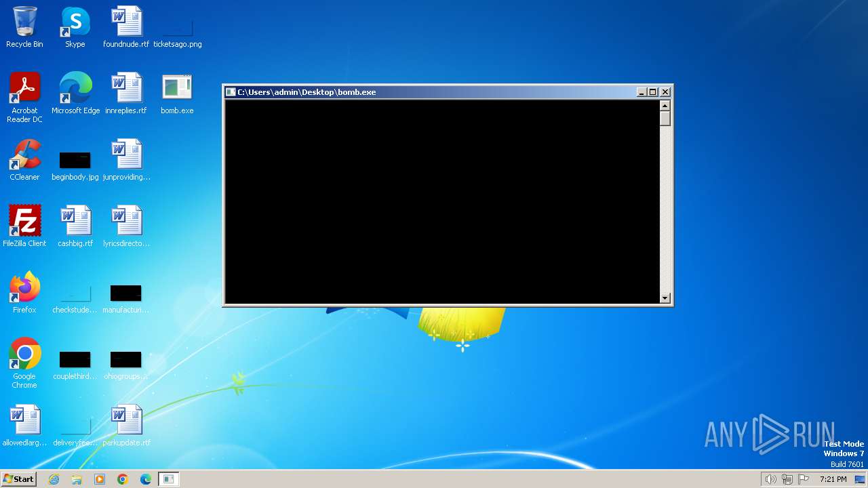Click the clock showing 7:21 PM
This screenshot has height=488, width=868.
point(833,479)
